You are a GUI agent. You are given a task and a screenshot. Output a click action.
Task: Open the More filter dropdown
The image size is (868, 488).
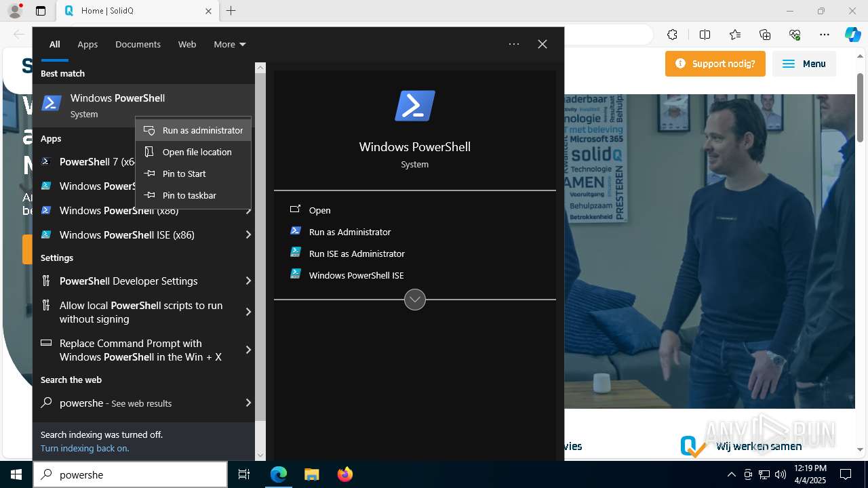(230, 44)
